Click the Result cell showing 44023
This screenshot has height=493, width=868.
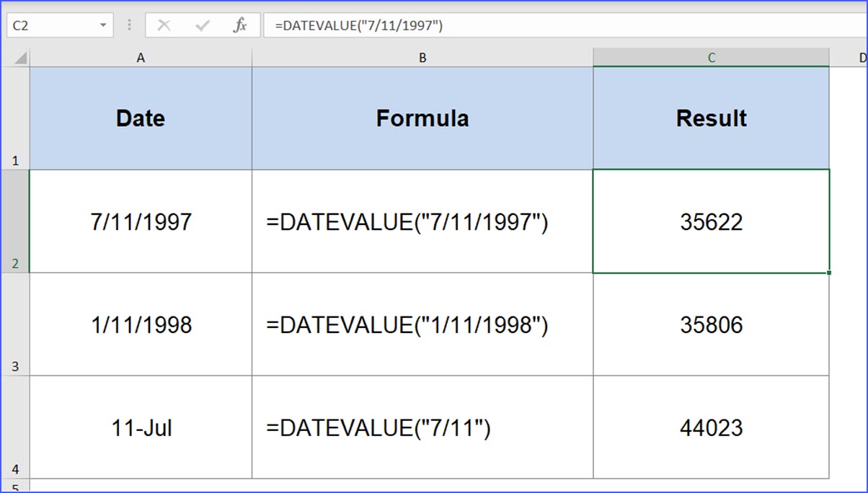711,428
